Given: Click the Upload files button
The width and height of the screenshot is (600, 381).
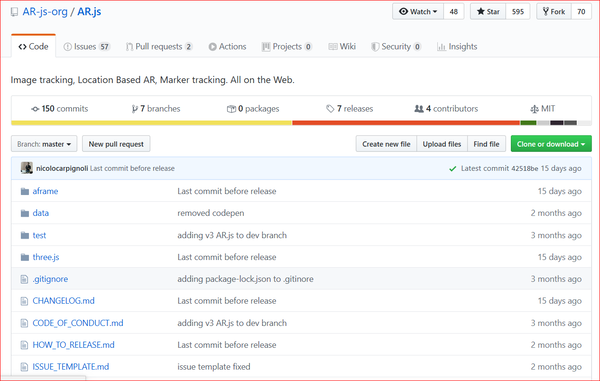Looking at the screenshot, I should pyautogui.click(x=442, y=144).
